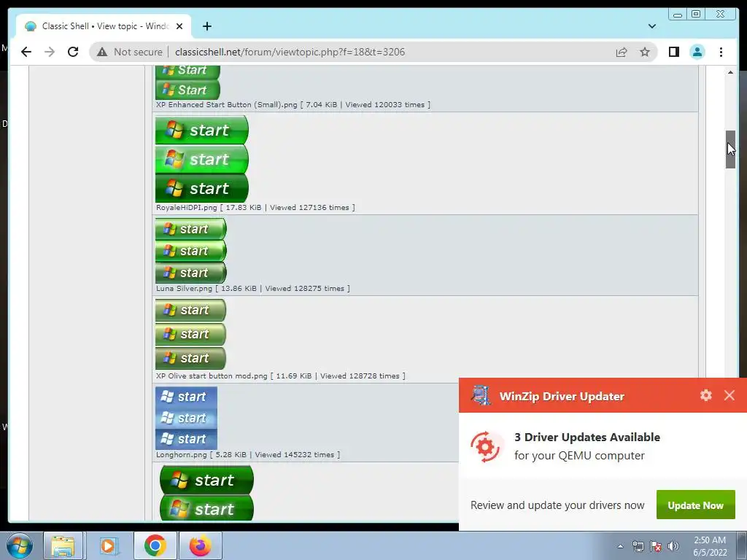Open the Chrome profile avatar menu
Viewport: 747px width, 560px height.
click(697, 52)
